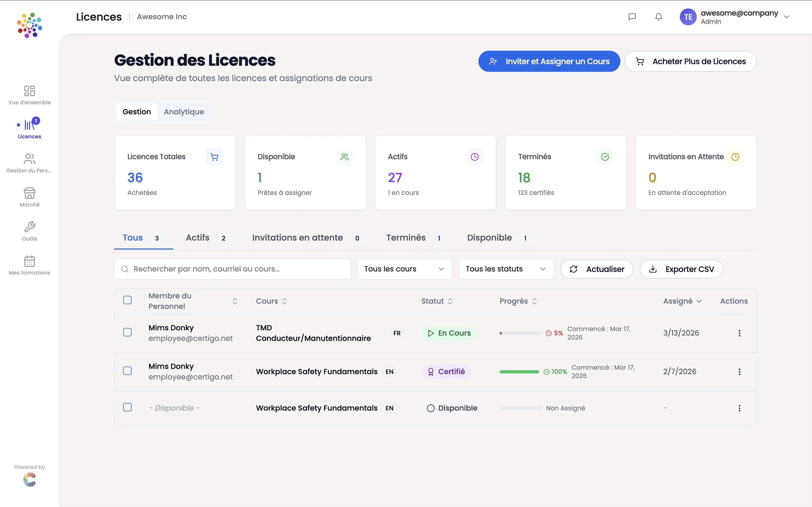
Task: Open the Invitations en attente filter tab
Action: pyautogui.click(x=297, y=237)
